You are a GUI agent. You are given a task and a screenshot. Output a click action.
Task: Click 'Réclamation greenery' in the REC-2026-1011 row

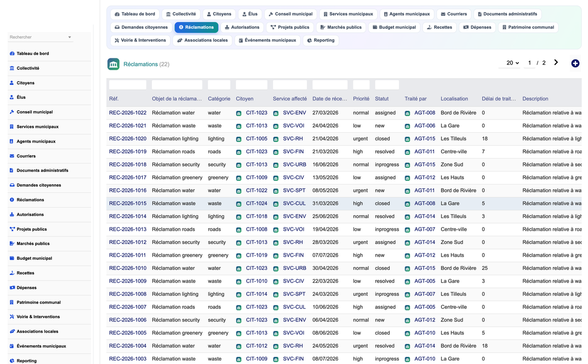coord(177,255)
